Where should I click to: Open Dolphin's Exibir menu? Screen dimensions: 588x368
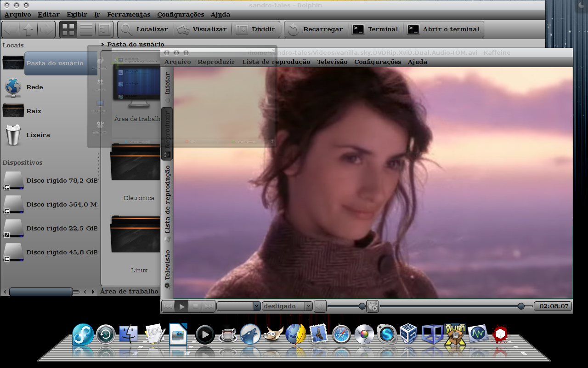pos(77,15)
